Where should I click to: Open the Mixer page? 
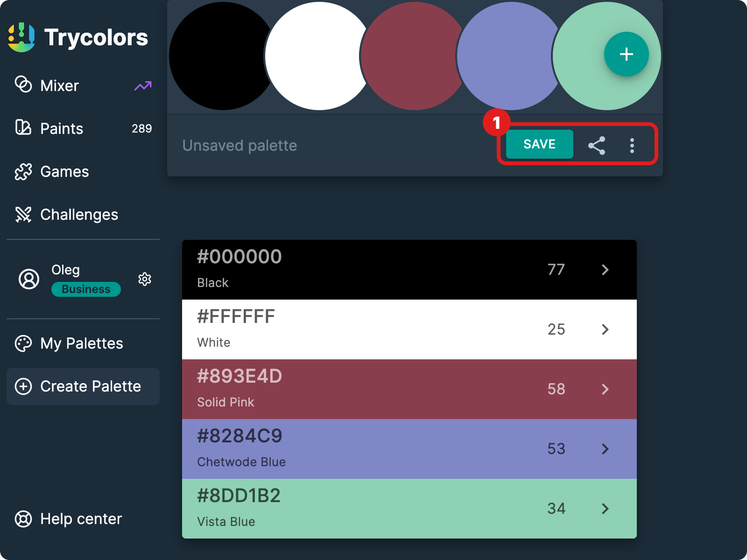(x=83, y=86)
